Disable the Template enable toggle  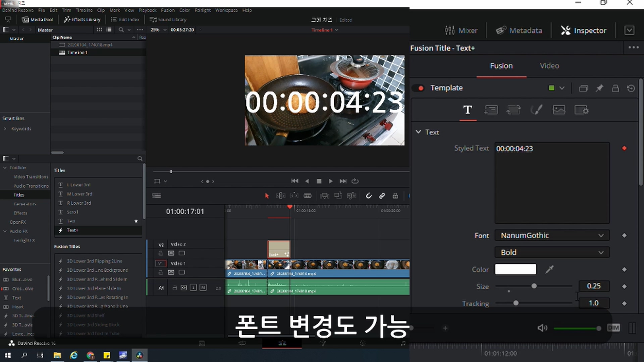click(x=419, y=88)
